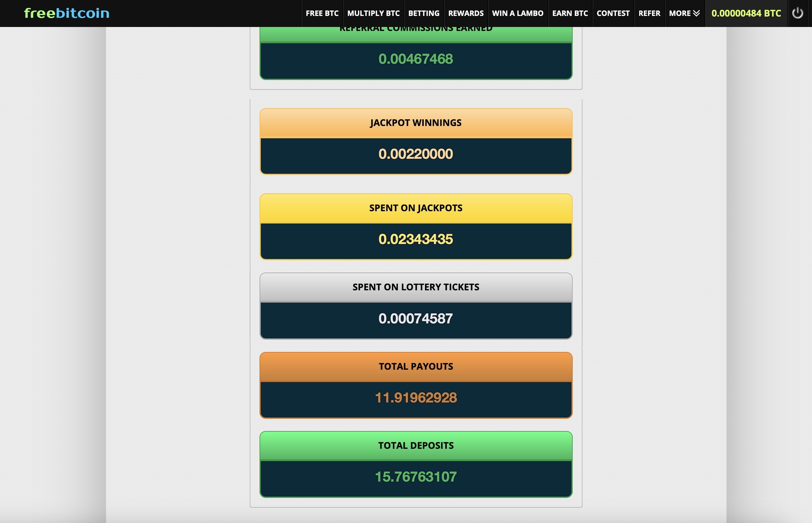Select the value 0.00074587
Viewport: 812px width, 523px height.
pyautogui.click(x=416, y=319)
